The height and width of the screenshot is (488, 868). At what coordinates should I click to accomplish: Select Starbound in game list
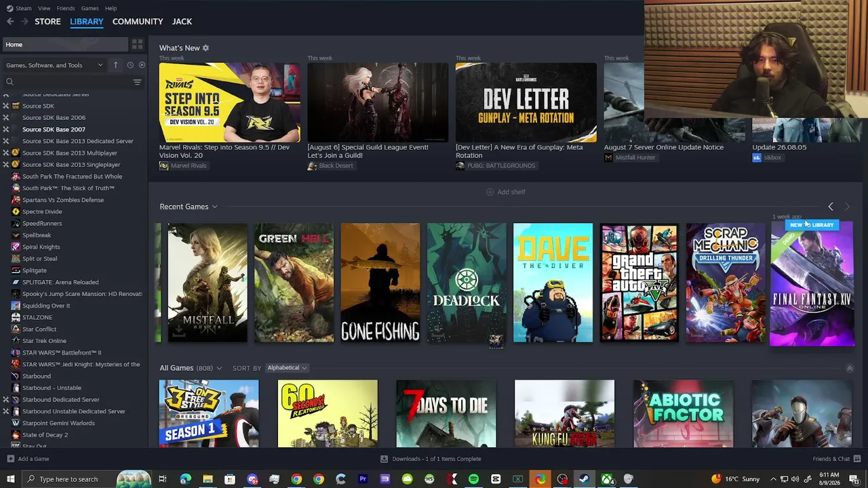(x=37, y=376)
